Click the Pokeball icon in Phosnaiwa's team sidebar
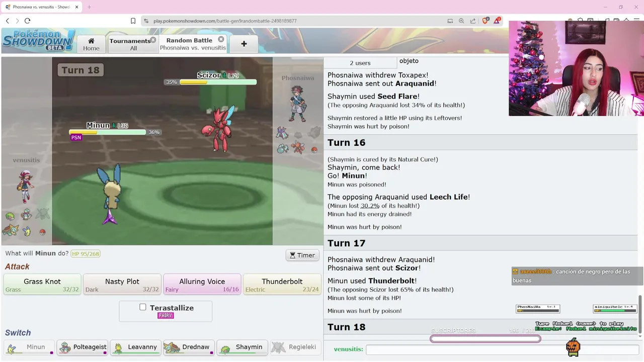 pyautogui.click(x=314, y=149)
